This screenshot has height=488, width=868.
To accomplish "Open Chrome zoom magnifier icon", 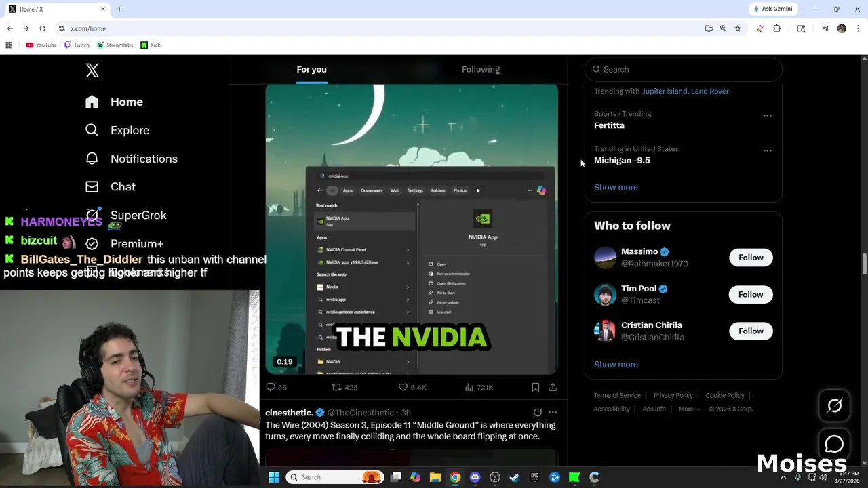I will tap(723, 28).
